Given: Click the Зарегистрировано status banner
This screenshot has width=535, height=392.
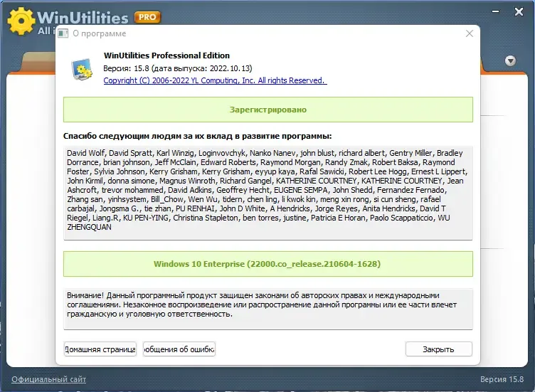Looking at the screenshot, I should (268, 110).
